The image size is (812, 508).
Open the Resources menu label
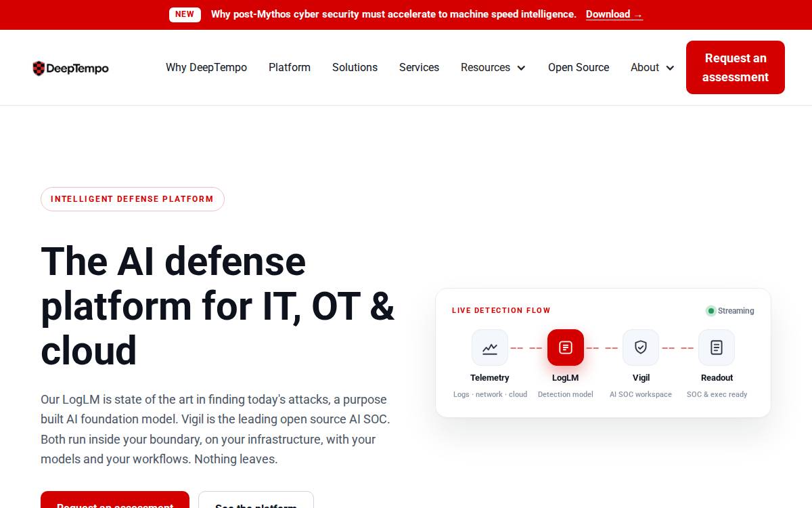pos(485,67)
